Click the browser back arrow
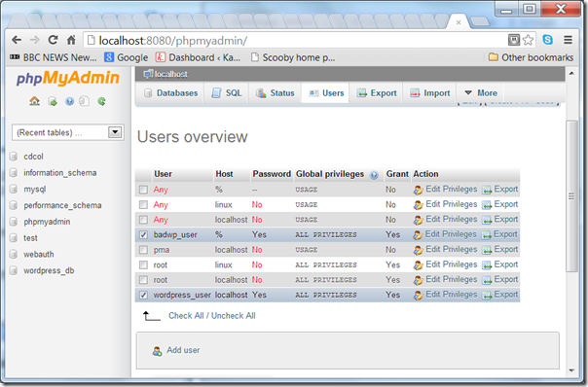 click(x=17, y=40)
